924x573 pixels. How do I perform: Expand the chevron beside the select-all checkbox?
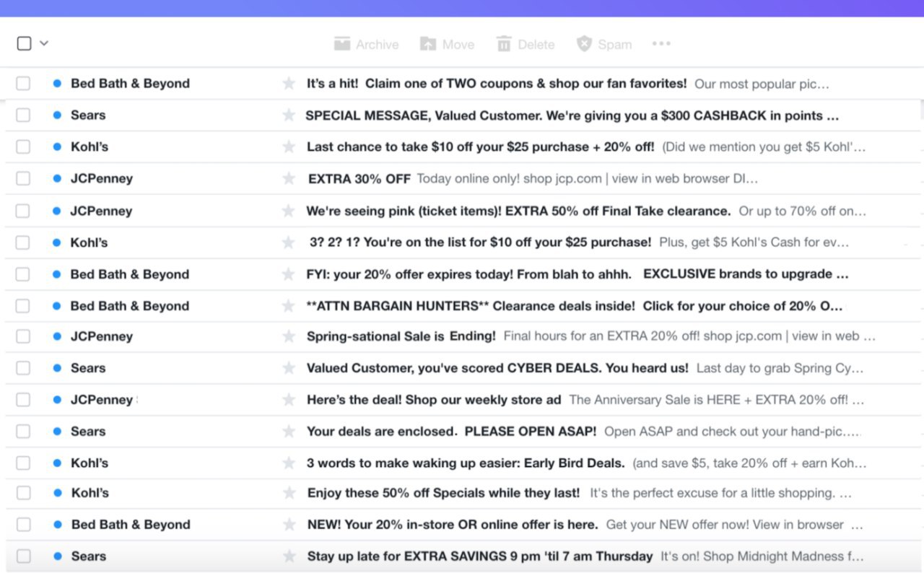(44, 43)
